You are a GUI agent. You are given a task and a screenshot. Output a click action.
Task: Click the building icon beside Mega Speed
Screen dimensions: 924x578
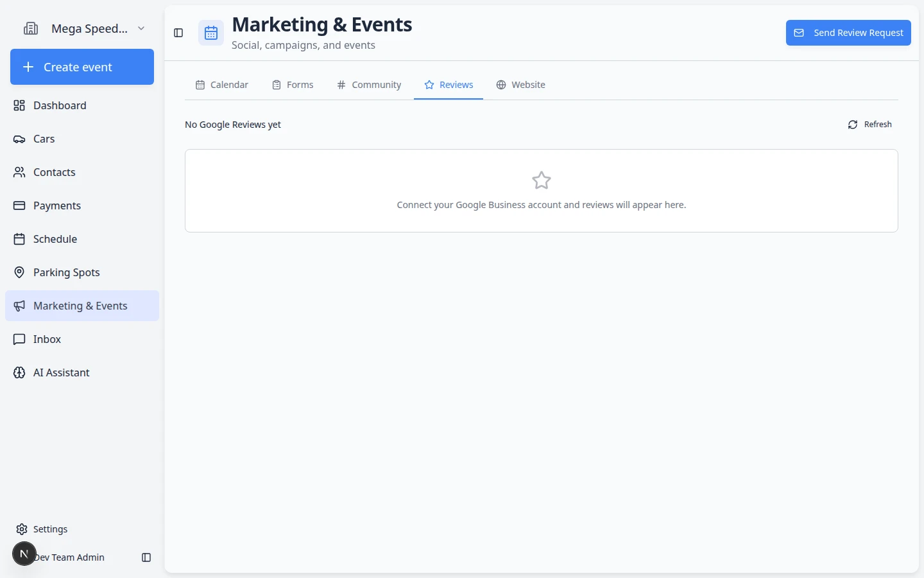pos(31,28)
